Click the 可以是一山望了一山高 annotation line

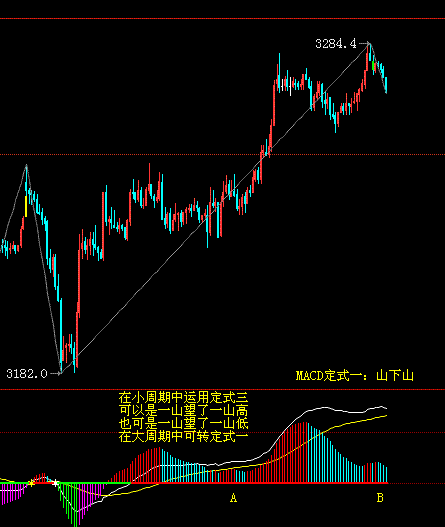[184, 410]
